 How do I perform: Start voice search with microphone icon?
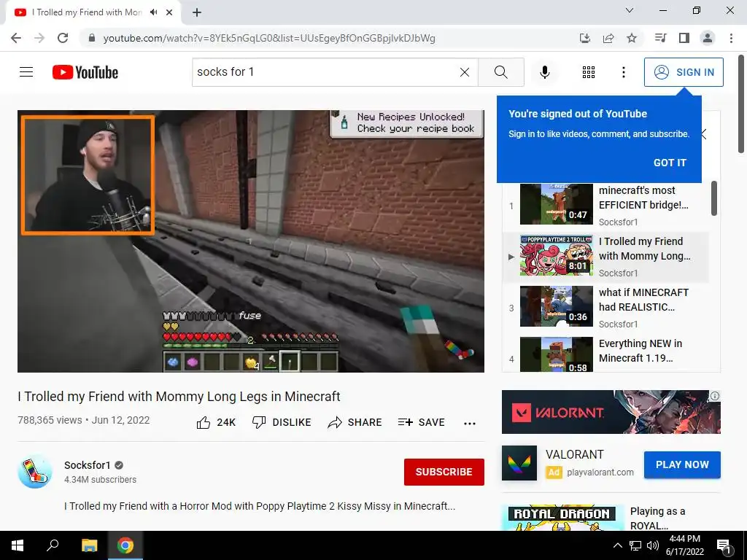(544, 72)
